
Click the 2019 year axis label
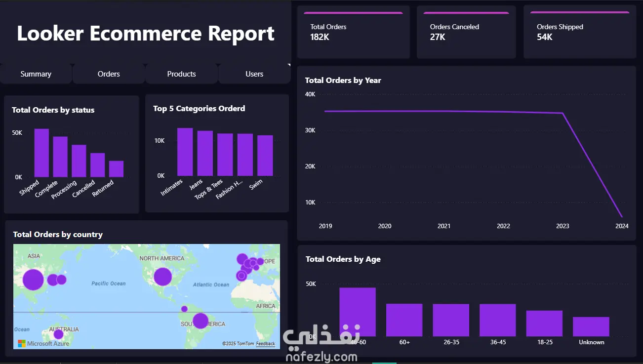325,226
